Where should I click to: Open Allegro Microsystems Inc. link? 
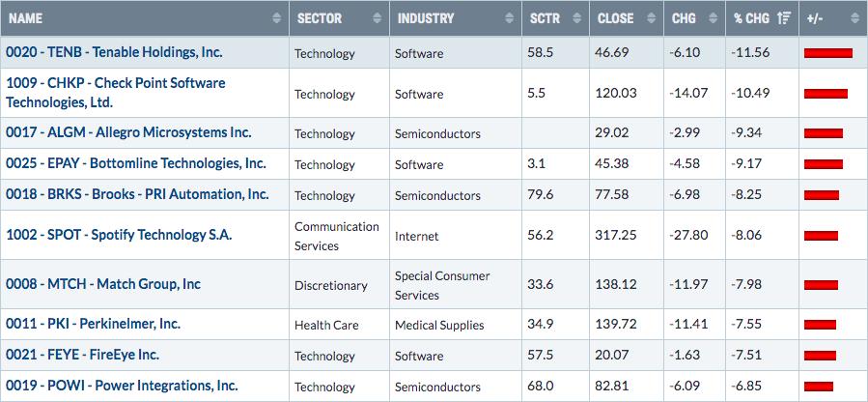[128, 132]
